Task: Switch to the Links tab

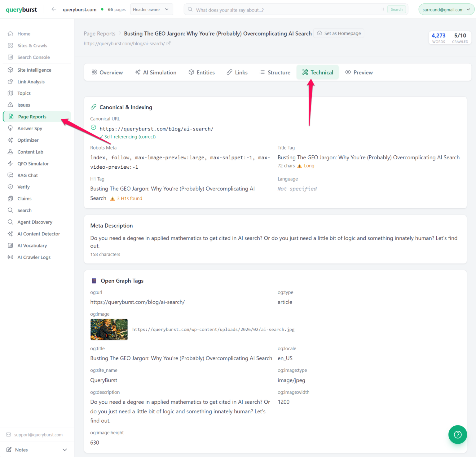Action: coord(237,73)
